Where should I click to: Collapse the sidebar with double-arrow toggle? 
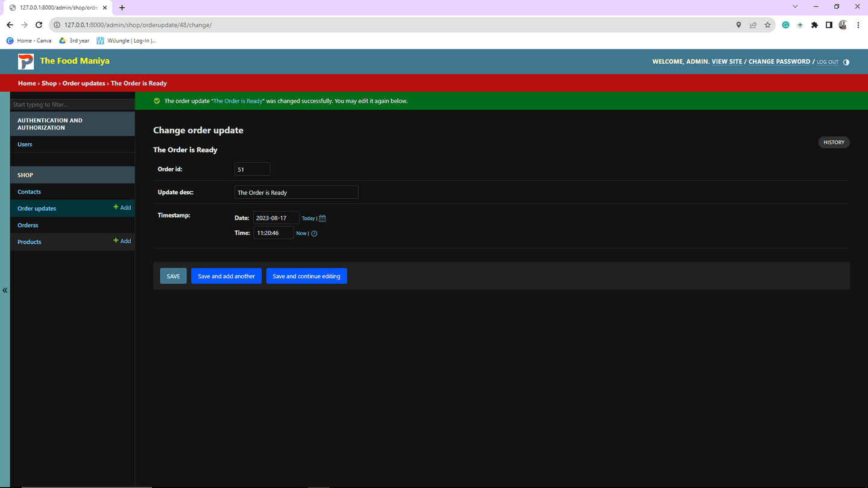point(5,290)
